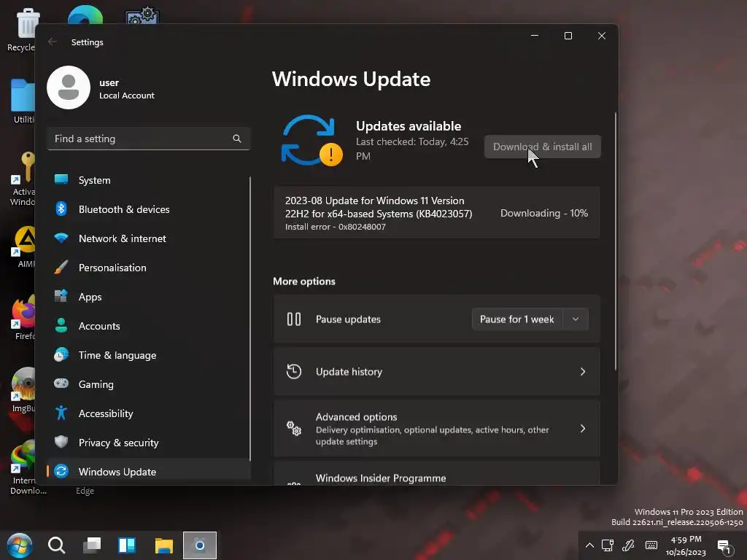
Task: Close the Settings window
Action: pyautogui.click(x=602, y=36)
